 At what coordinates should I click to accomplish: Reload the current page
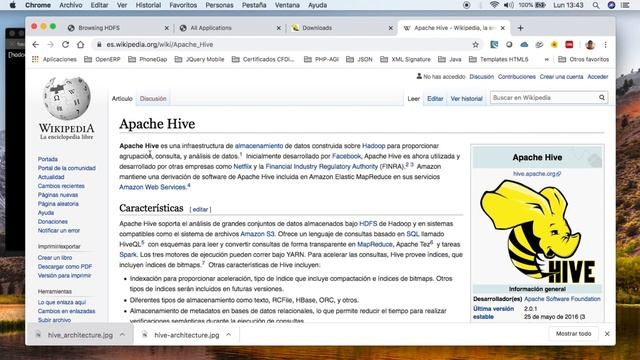(65, 44)
